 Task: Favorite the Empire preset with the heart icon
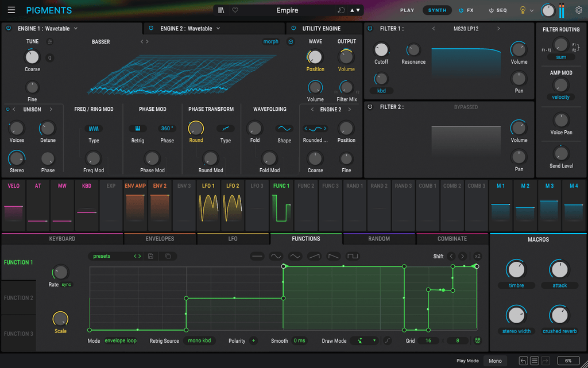(235, 10)
